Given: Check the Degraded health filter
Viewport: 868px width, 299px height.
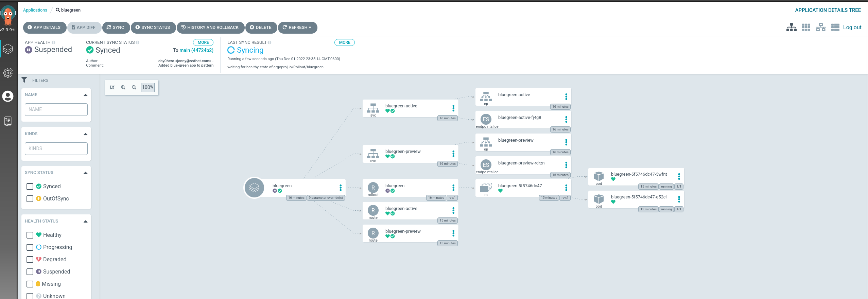Looking at the screenshot, I should coord(30,260).
